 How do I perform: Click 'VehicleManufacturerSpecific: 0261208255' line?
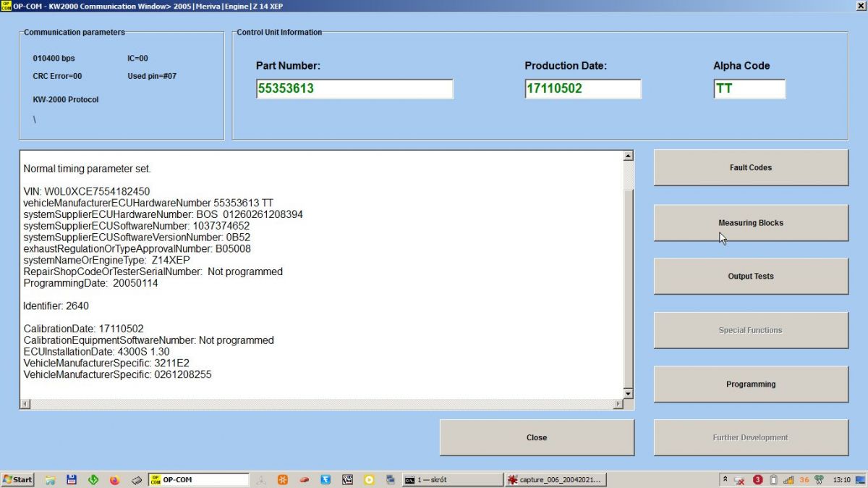point(117,375)
